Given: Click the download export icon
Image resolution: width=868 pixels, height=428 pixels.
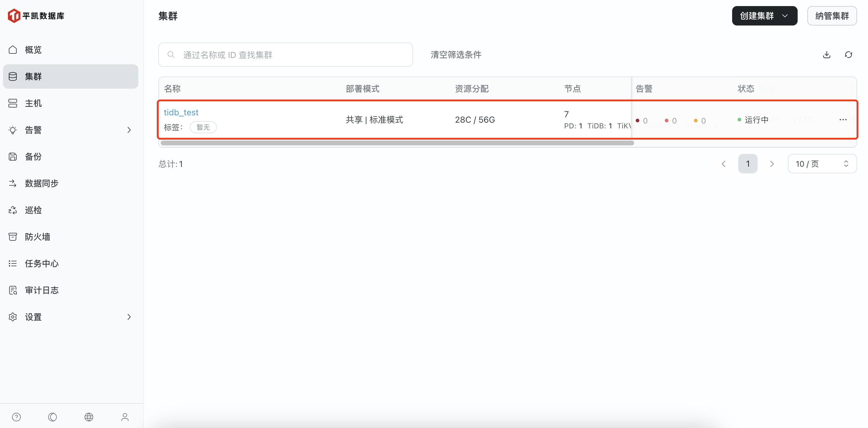Looking at the screenshot, I should [826, 55].
